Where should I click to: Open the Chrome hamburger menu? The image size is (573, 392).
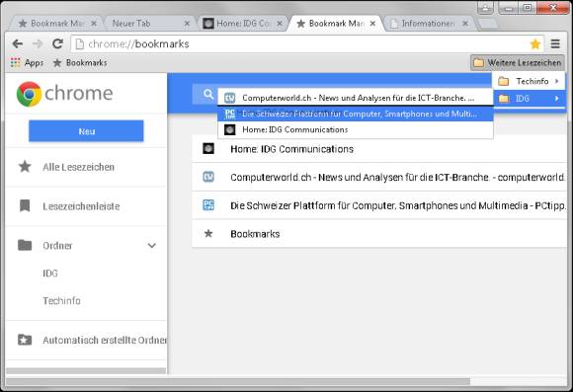click(555, 43)
